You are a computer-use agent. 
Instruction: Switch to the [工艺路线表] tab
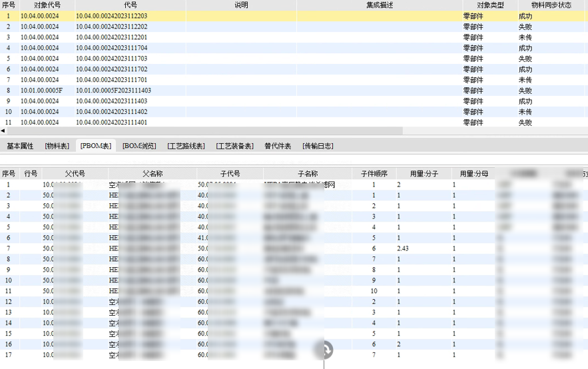pyautogui.click(x=186, y=146)
